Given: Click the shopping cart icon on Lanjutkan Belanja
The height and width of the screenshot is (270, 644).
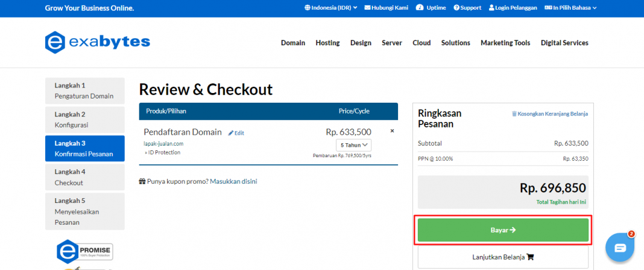Looking at the screenshot, I should [530, 257].
